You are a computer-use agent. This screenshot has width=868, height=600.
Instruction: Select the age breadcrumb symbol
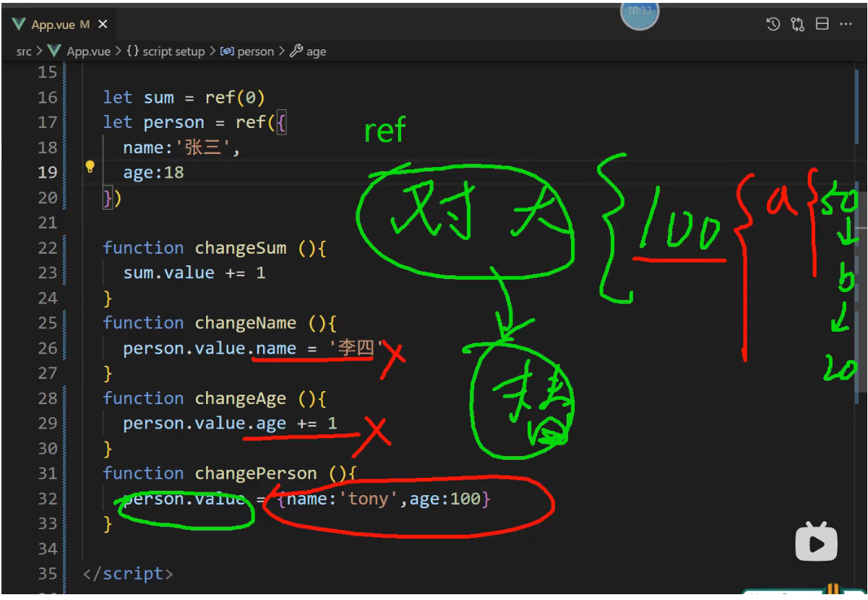pyautogui.click(x=308, y=51)
